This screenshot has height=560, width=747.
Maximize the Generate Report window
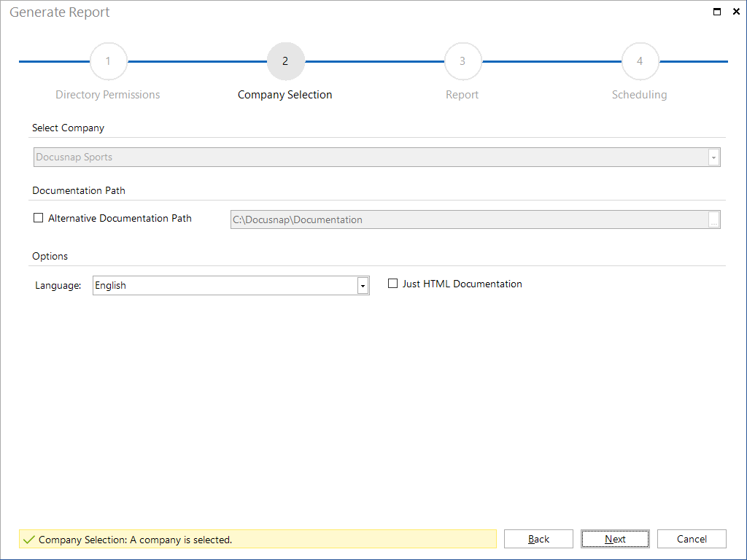717,12
